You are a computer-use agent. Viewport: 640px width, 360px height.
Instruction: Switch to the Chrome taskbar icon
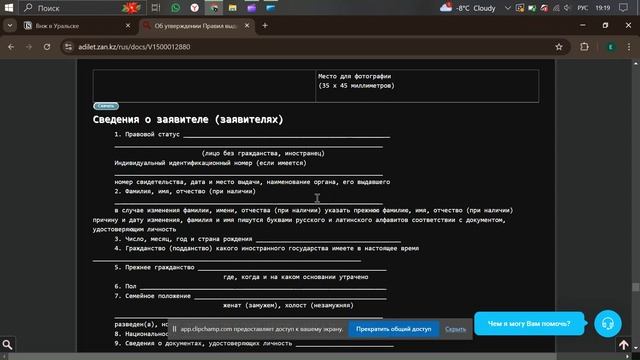pos(214,8)
